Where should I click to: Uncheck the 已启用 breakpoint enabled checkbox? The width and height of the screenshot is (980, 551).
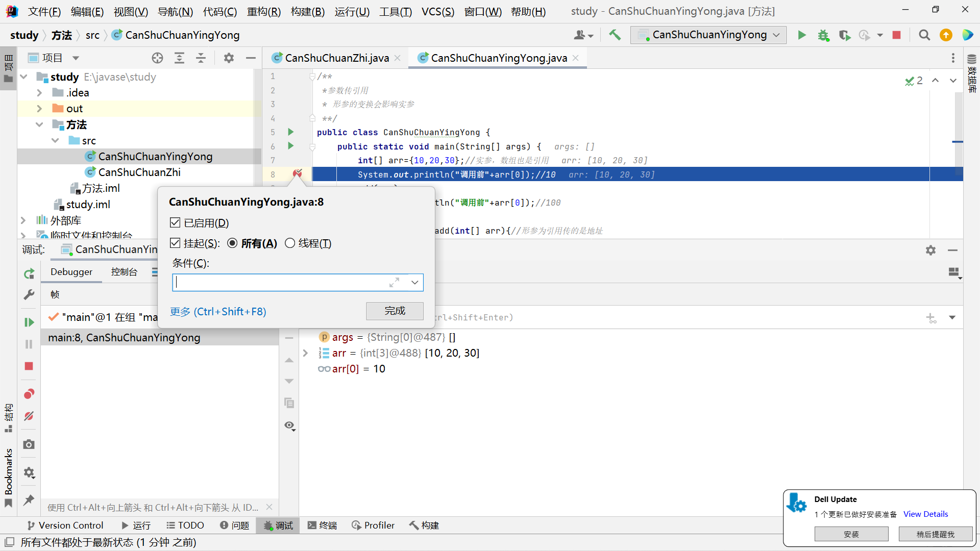(x=175, y=223)
